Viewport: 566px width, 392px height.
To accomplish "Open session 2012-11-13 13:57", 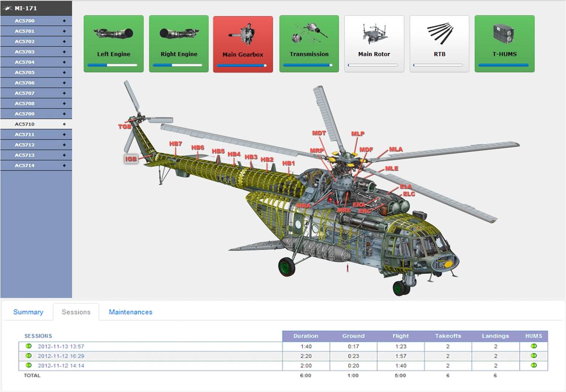I will 61,347.
